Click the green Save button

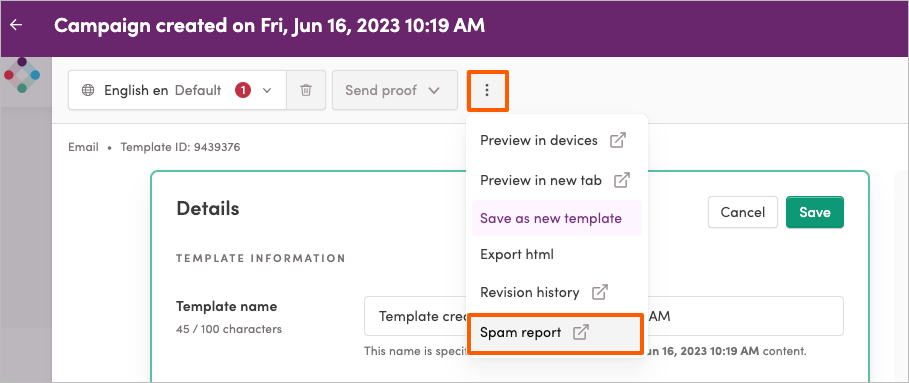click(815, 212)
